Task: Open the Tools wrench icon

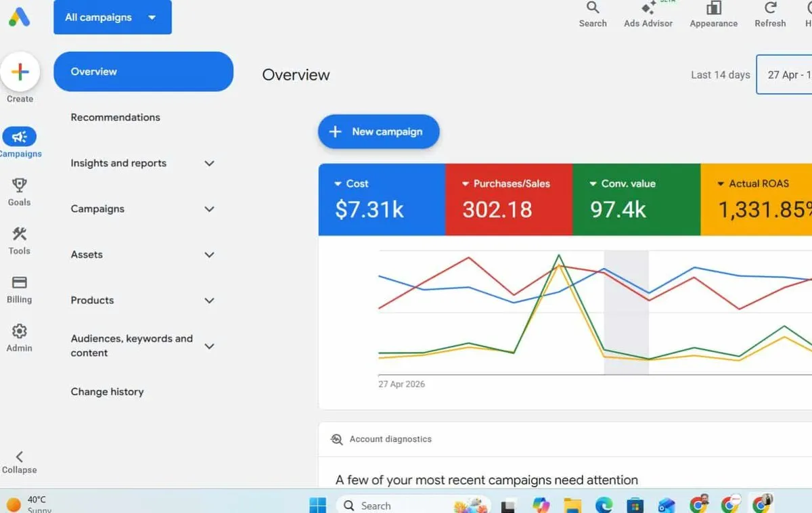Action: 20,234
